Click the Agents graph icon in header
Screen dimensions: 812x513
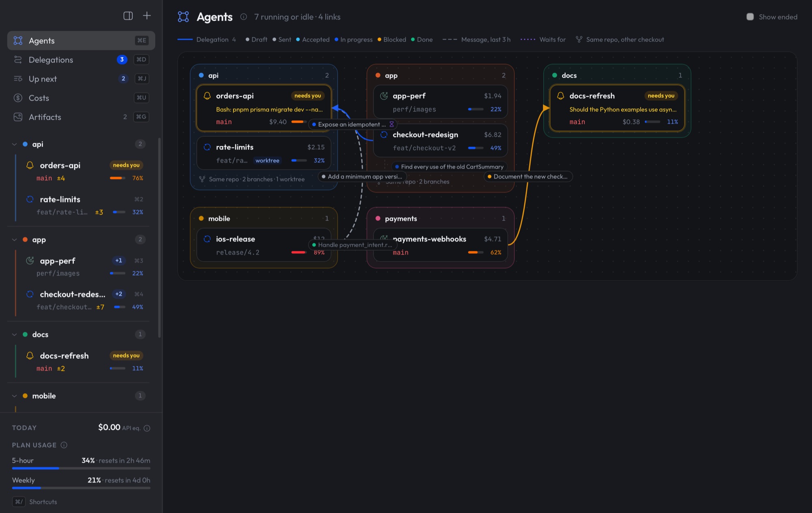tap(184, 17)
